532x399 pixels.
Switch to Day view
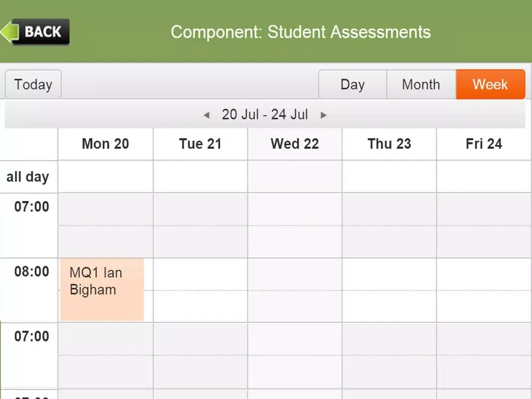[353, 85]
